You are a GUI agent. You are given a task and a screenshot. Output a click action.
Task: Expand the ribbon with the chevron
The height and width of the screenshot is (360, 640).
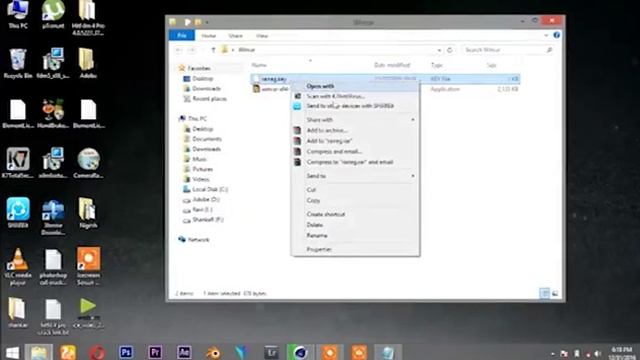[547, 36]
